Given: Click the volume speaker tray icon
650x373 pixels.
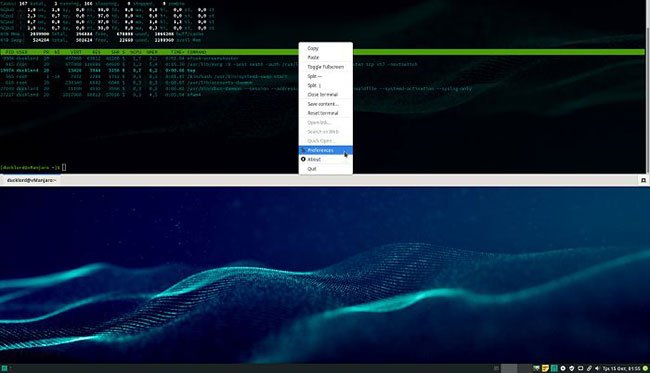Looking at the screenshot, I should coord(597,368).
